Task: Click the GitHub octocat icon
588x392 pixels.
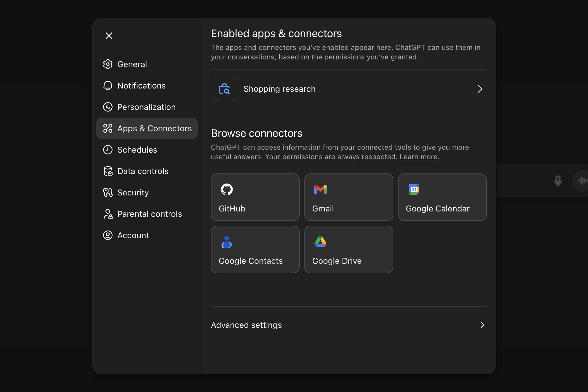Action: [x=227, y=189]
